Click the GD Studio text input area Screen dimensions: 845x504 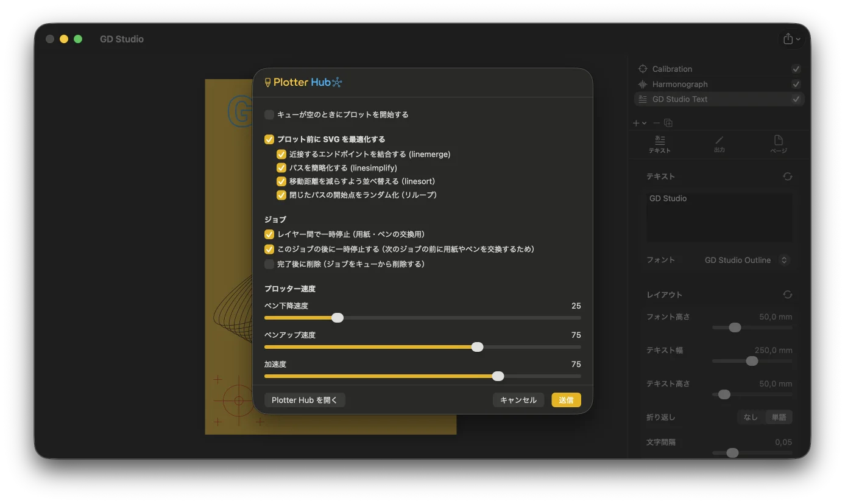[x=719, y=217]
